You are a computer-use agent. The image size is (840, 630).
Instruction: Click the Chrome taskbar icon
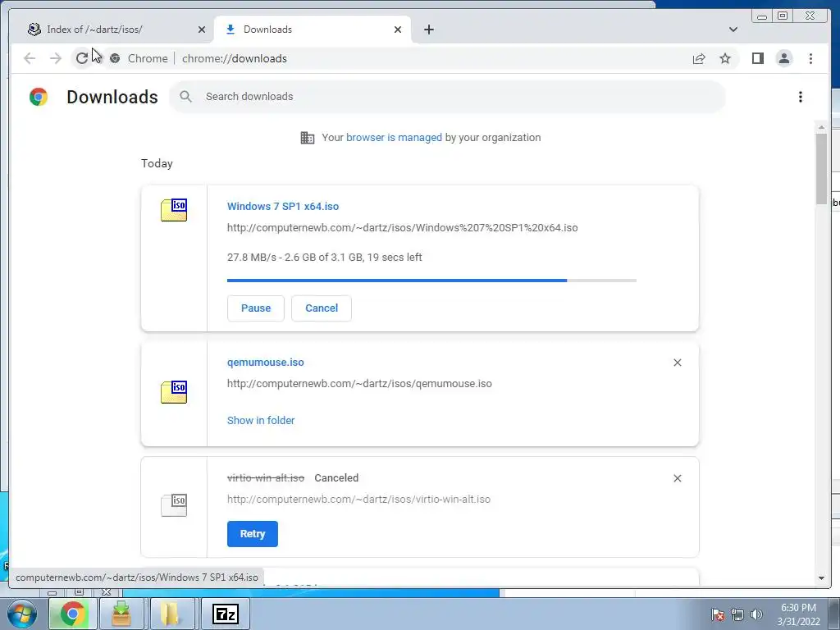(x=72, y=614)
